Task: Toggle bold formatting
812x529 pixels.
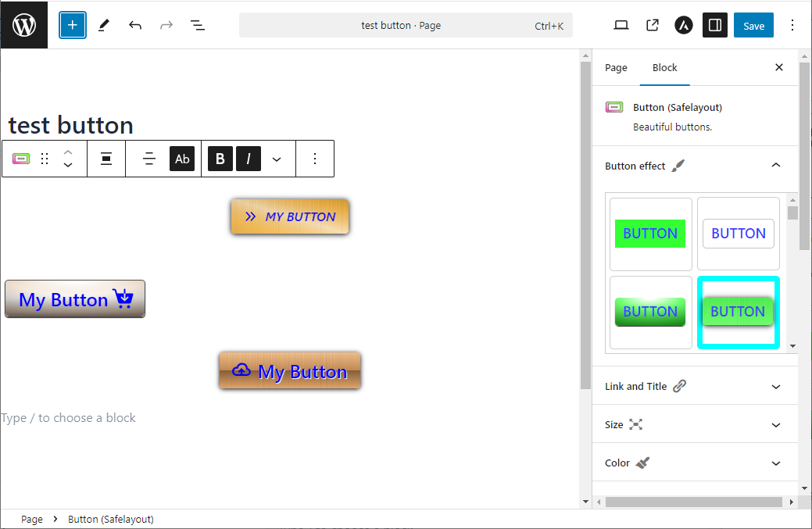Action: click(x=220, y=159)
